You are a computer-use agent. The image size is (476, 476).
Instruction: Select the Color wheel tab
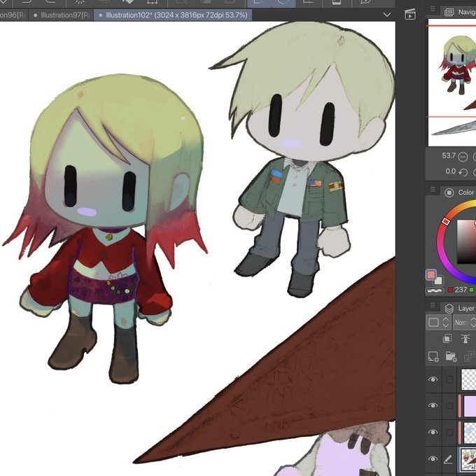[x=460, y=192]
